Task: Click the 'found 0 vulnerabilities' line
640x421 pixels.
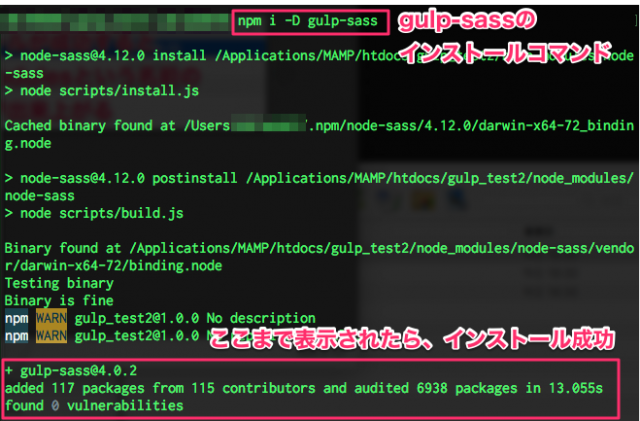Action: (94, 405)
